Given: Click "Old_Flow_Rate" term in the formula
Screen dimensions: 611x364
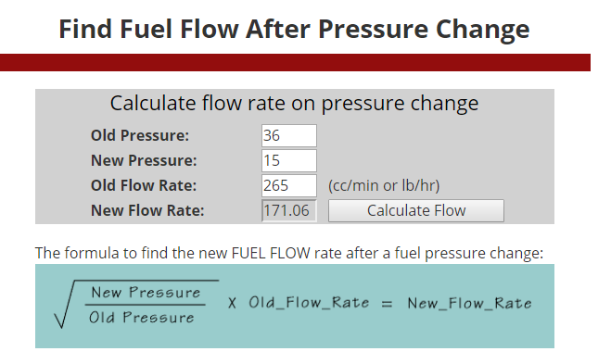Looking at the screenshot, I should pyautogui.click(x=309, y=303).
